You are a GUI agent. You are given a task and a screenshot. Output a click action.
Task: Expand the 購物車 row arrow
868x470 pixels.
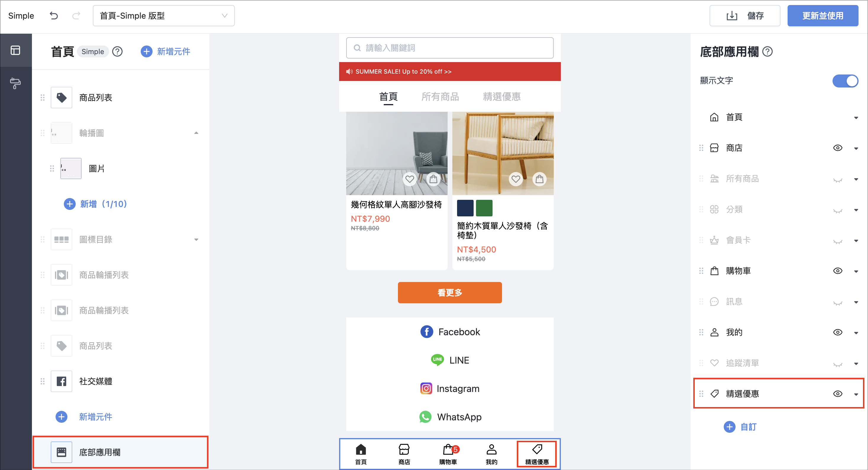pyautogui.click(x=856, y=272)
